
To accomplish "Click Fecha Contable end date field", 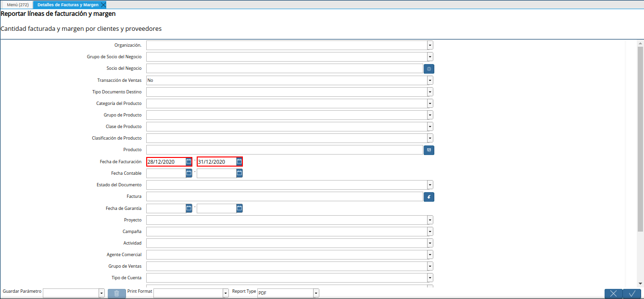I will (216, 173).
